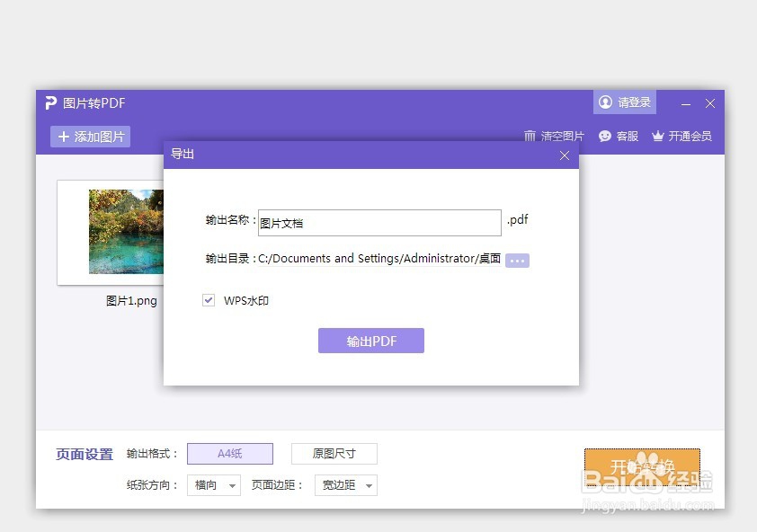Screen dimensions: 757x532
Task: Click 清空图片 to clear all images
Action: [554, 137]
